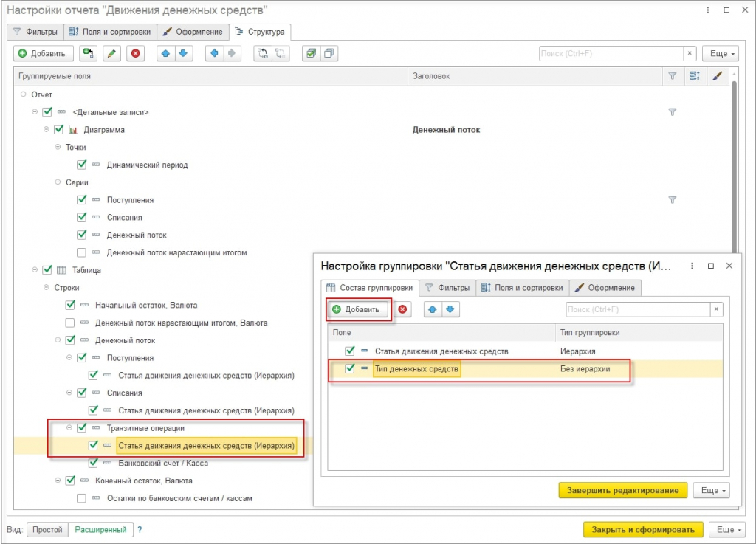The image size is (756, 544).
Task: Click the Закрыть и сформировать button
Action: (x=643, y=529)
